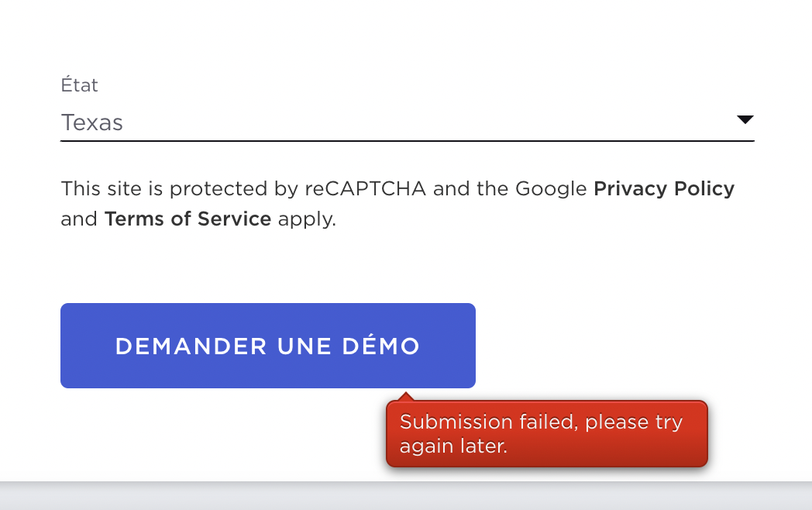The height and width of the screenshot is (510, 812).
Task: Open the État dropdown showing Texas
Action: click(92, 122)
